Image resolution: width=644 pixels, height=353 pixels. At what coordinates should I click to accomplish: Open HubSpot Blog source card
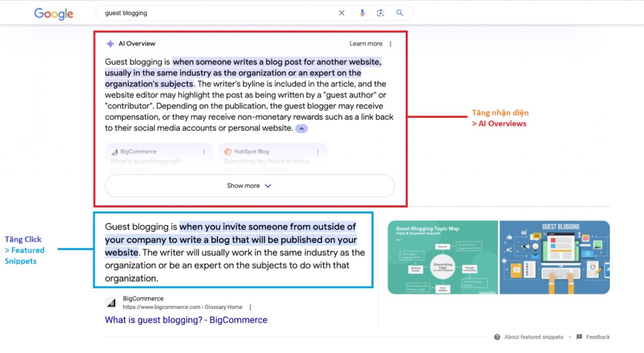click(273, 158)
